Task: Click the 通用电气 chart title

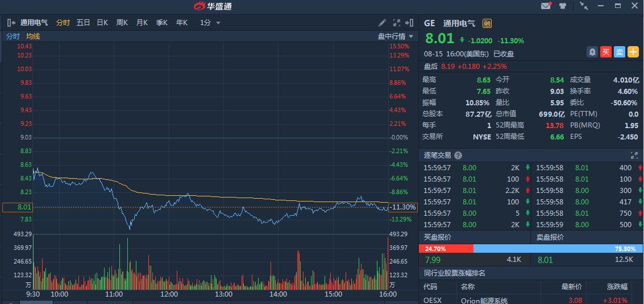Action: [x=34, y=23]
